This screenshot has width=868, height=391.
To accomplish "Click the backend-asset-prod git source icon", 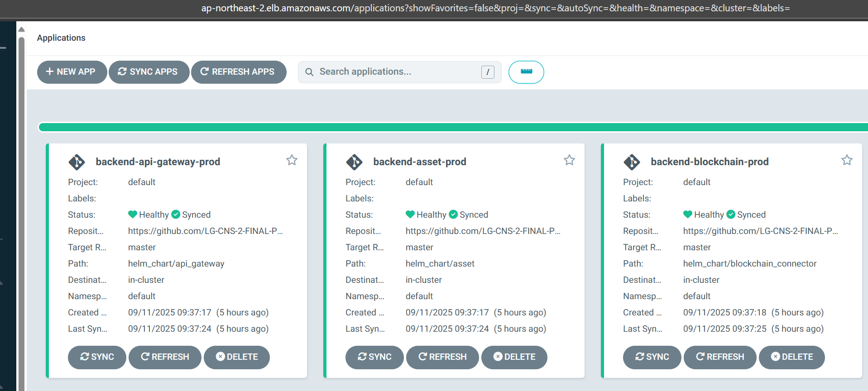I will [354, 162].
